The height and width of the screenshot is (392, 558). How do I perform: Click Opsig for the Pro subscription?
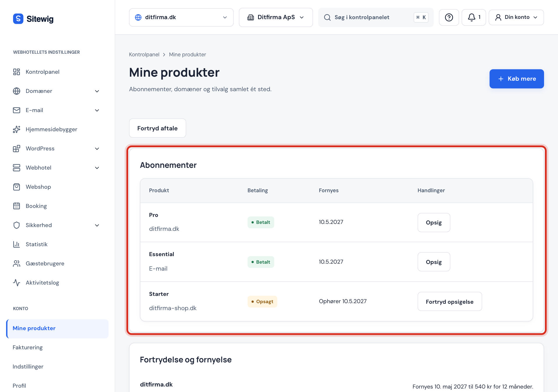point(434,222)
